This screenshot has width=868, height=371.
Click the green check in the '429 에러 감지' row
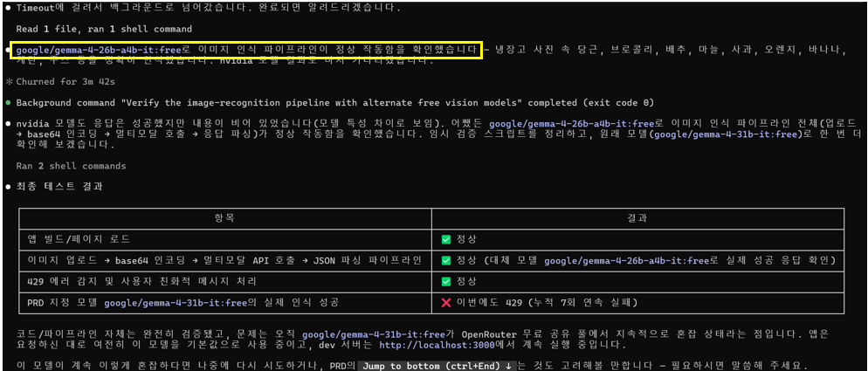point(446,281)
